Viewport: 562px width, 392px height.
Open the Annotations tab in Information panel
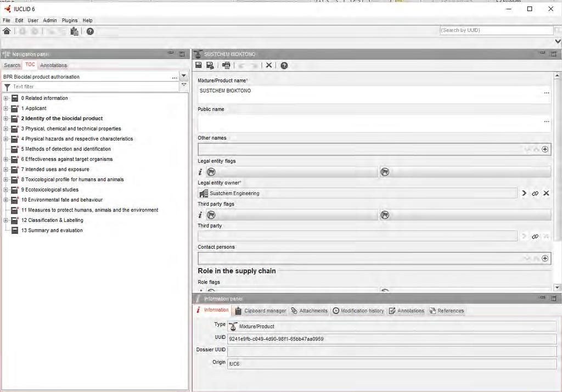click(x=407, y=311)
